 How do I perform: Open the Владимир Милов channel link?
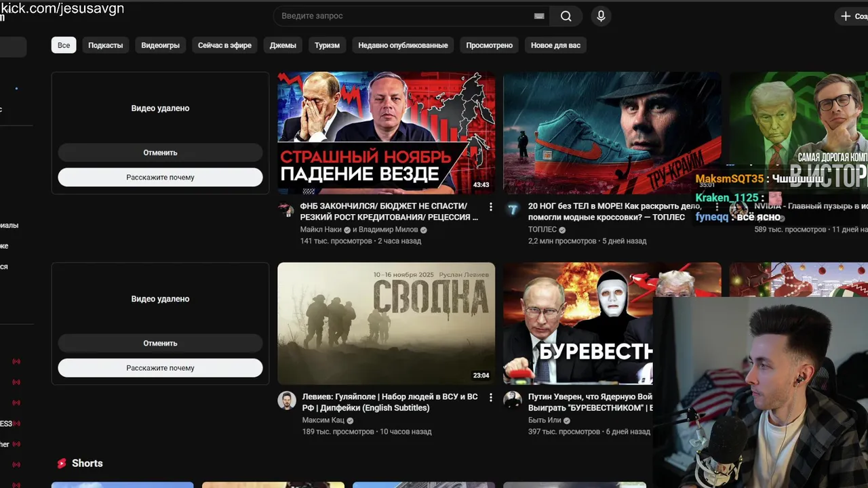[388, 230]
